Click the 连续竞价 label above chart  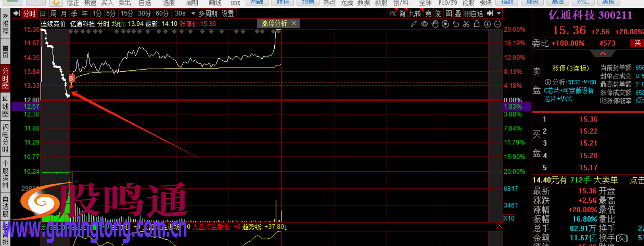click(53, 24)
